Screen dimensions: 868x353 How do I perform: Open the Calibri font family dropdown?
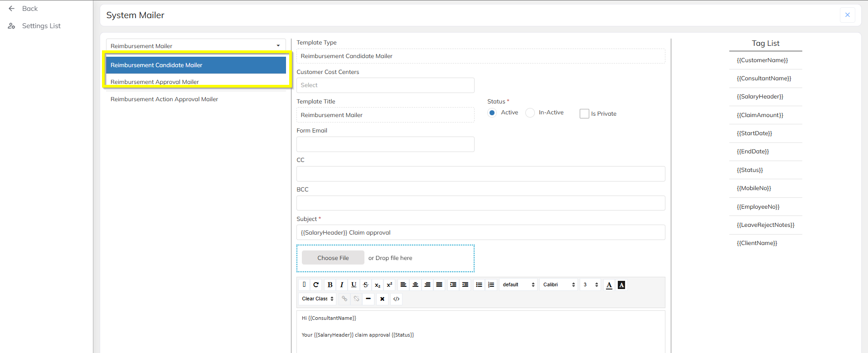(x=558, y=285)
